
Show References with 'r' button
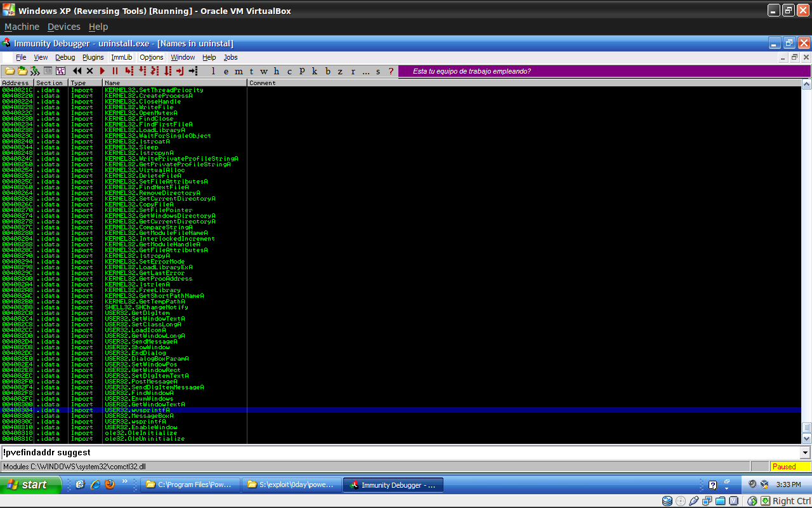coord(353,71)
